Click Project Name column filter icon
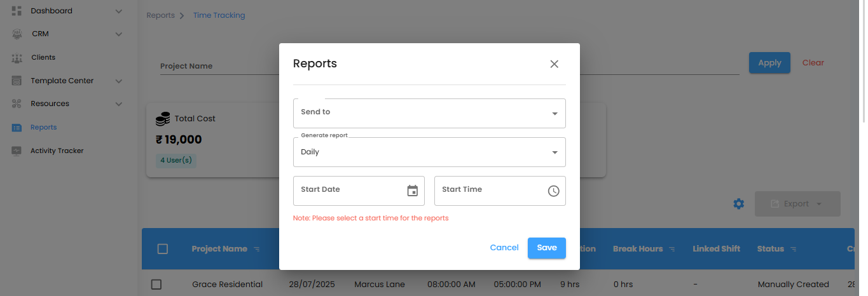Viewport: 868px width, 296px height. (256, 249)
